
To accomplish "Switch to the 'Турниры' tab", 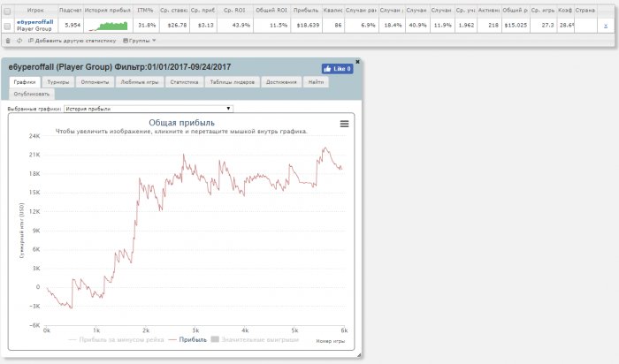I will [x=58, y=82].
